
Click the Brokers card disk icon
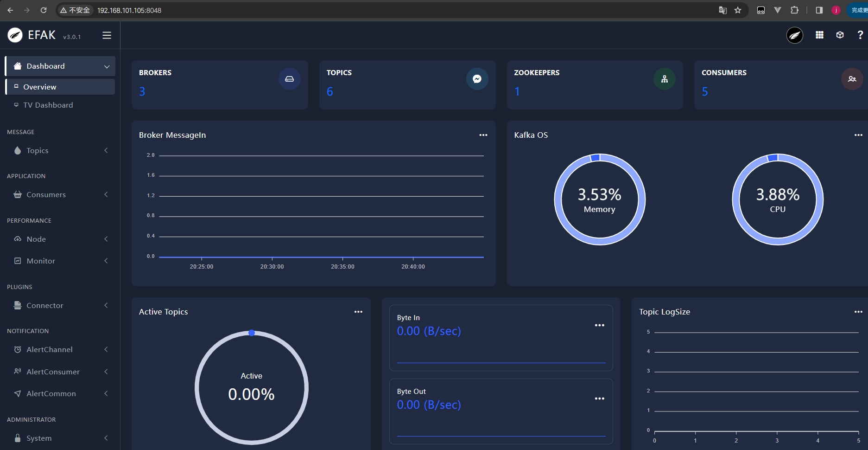pos(289,79)
